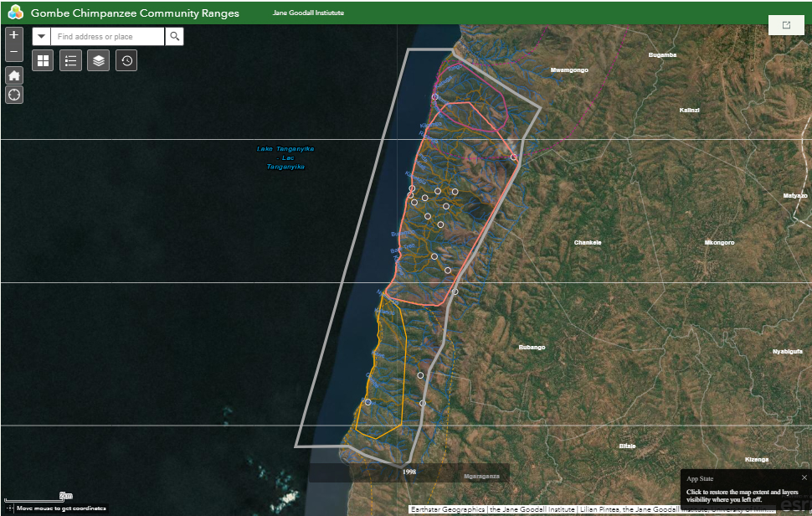Image resolution: width=812 pixels, height=516 pixels.
Task: Click the search magnifier button
Action: point(174,36)
